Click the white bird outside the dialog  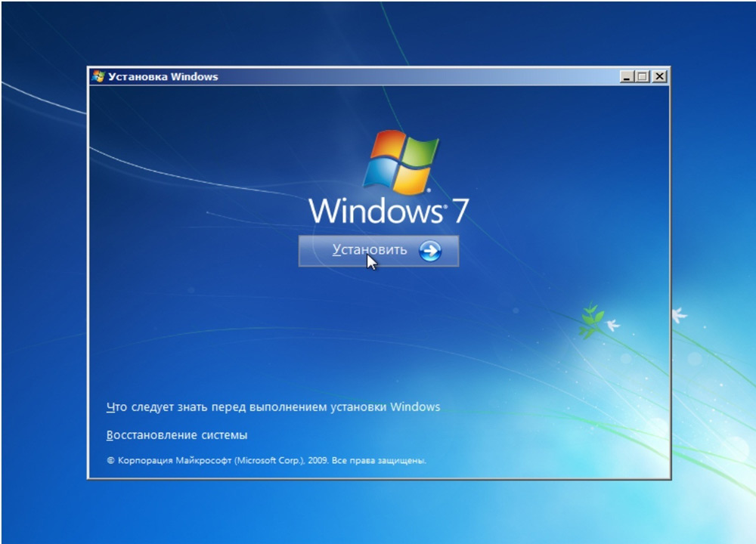click(x=679, y=314)
